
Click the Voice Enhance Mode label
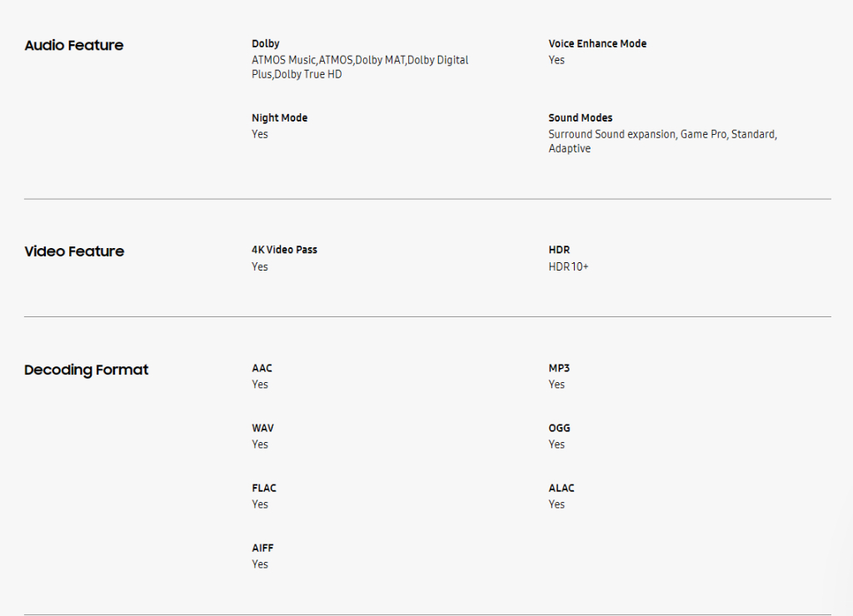597,43
